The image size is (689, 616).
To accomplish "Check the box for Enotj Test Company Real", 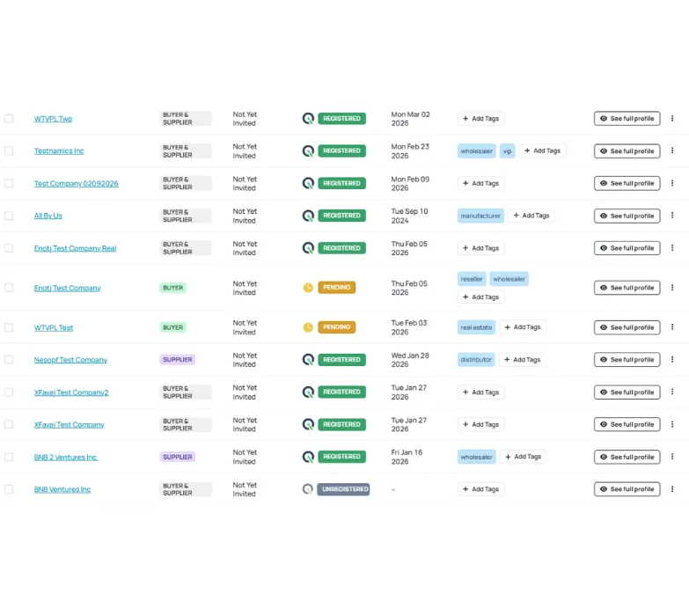I will click(x=9, y=248).
